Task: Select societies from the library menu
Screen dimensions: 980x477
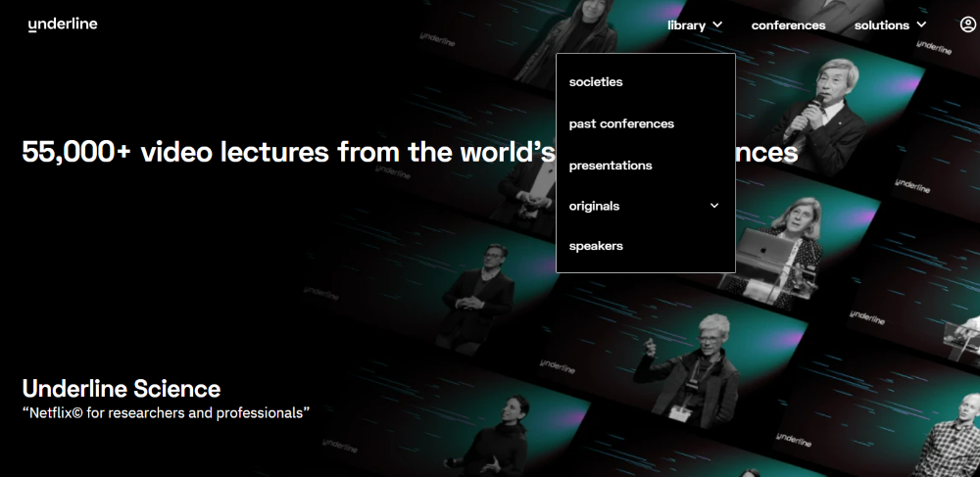Action: point(596,82)
